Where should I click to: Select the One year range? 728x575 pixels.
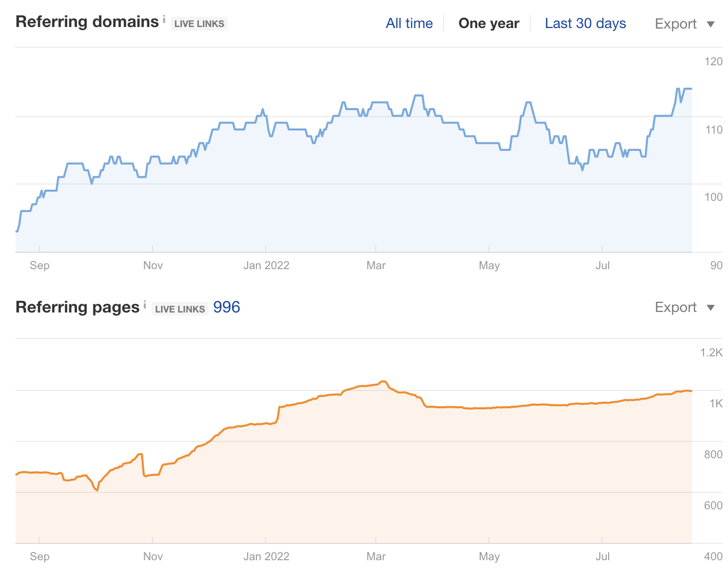pyautogui.click(x=488, y=23)
